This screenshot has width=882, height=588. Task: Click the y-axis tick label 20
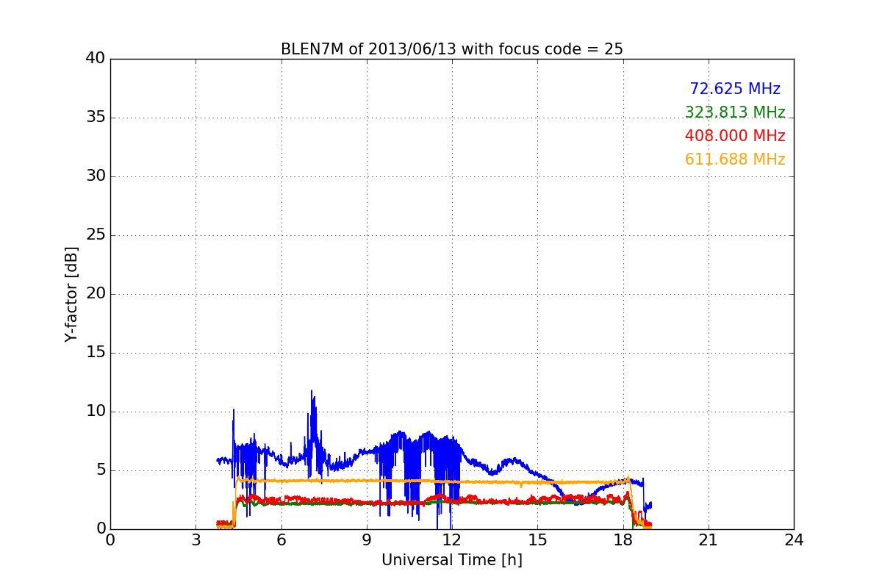96,294
